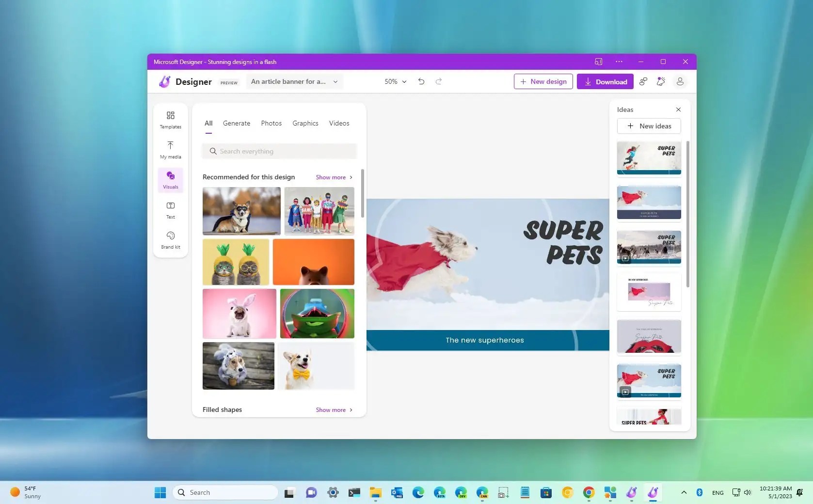Open the 50% zoom level dropdown
The width and height of the screenshot is (813, 504).
[x=395, y=81]
